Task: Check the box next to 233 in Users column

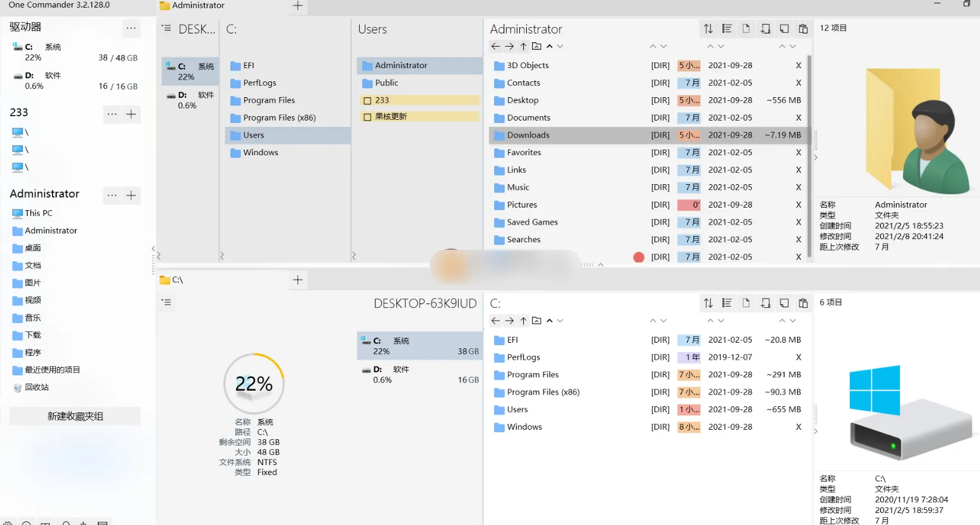Action: 367,100
